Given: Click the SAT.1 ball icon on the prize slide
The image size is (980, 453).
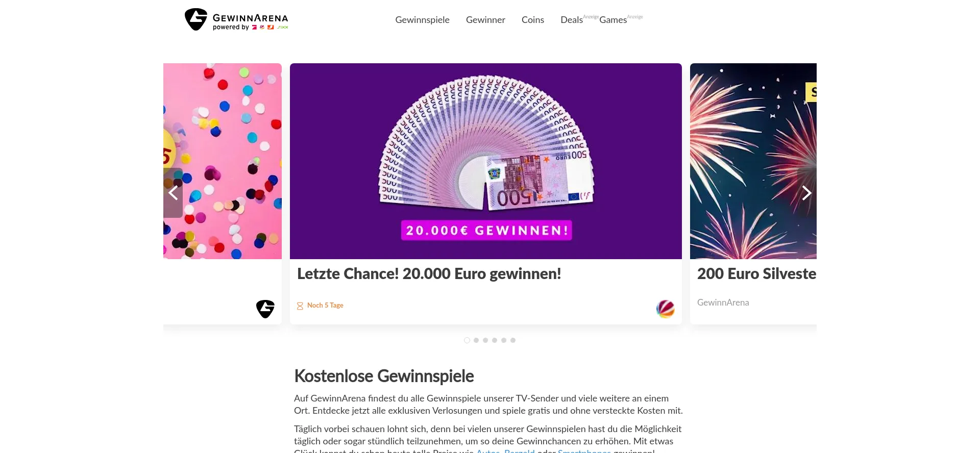Looking at the screenshot, I should click(x=665, y=309).
